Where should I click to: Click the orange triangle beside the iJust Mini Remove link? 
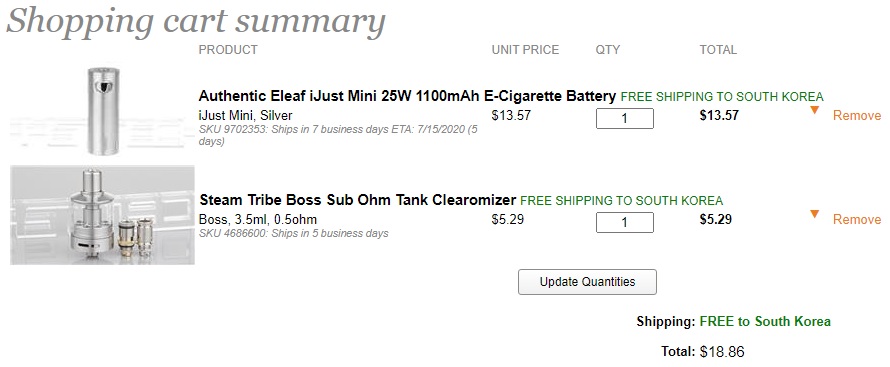[x=815, y=110]
